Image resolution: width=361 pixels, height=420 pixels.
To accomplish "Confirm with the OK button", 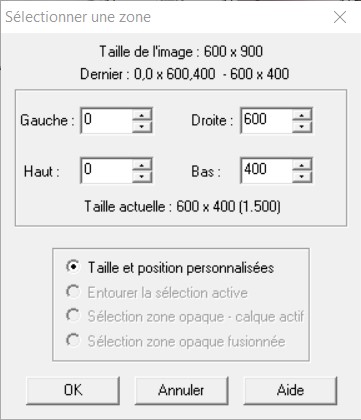I will 73,390.
